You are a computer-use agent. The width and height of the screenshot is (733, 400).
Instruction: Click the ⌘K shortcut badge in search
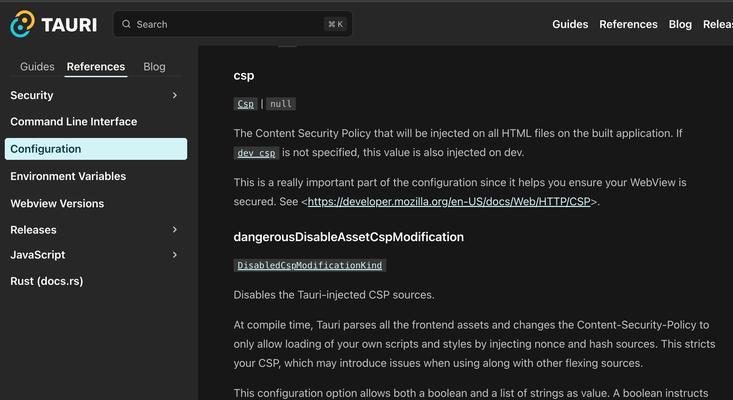[335, 24]
